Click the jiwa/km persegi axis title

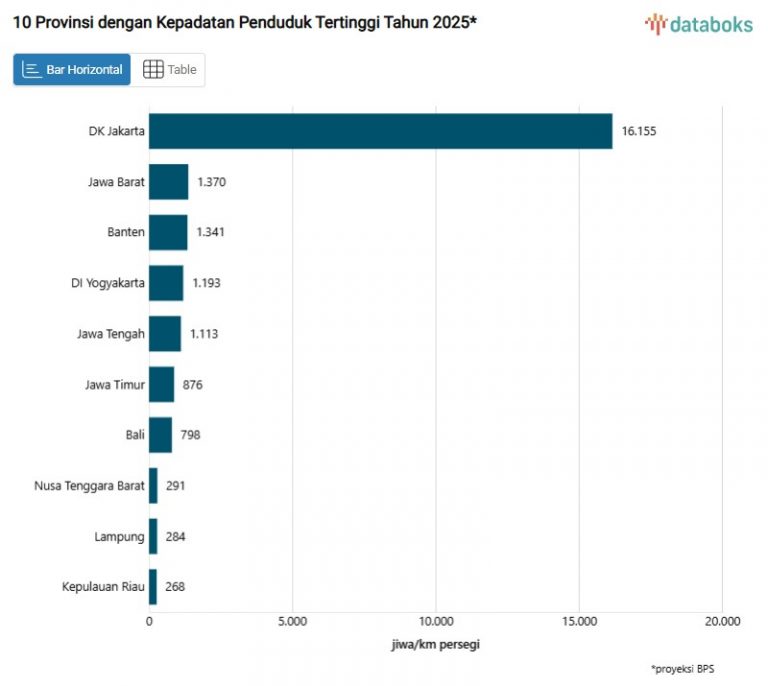pyautogui.click(x=435, y=644)
